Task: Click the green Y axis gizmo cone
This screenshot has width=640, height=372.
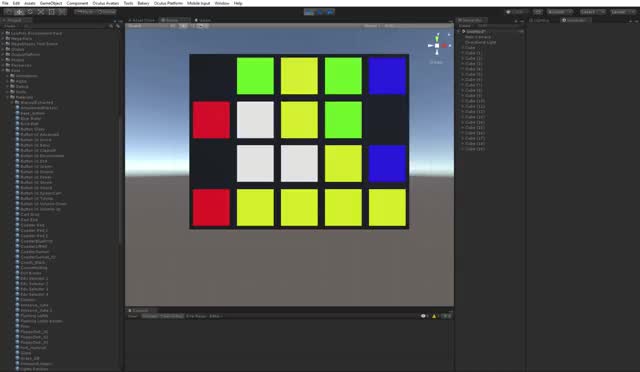Action: pos(437,38)
